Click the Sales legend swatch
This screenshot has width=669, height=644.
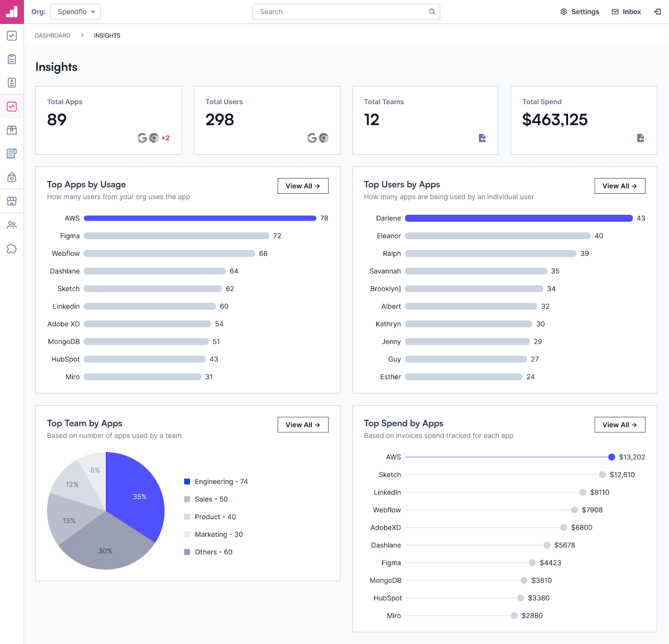click(x=187, y=499)
